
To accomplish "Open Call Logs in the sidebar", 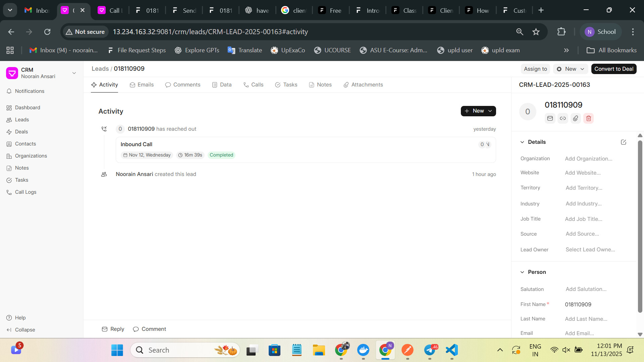I will (25, 192).
